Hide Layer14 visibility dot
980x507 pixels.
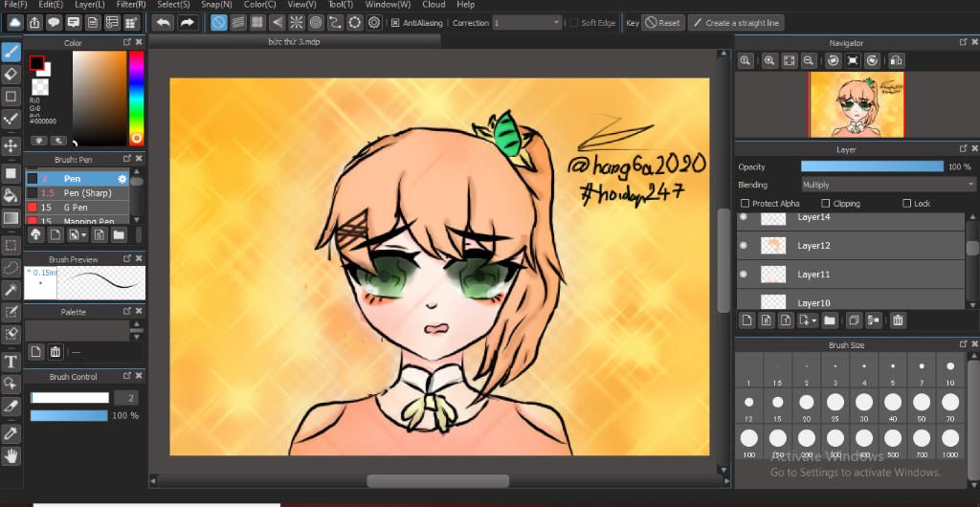[743, 218]
